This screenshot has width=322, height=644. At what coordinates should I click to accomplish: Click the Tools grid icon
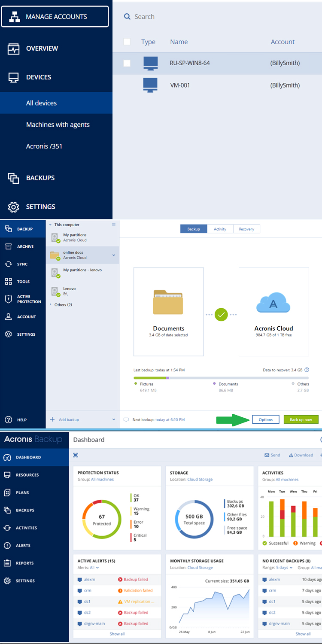tap(8, 282)
